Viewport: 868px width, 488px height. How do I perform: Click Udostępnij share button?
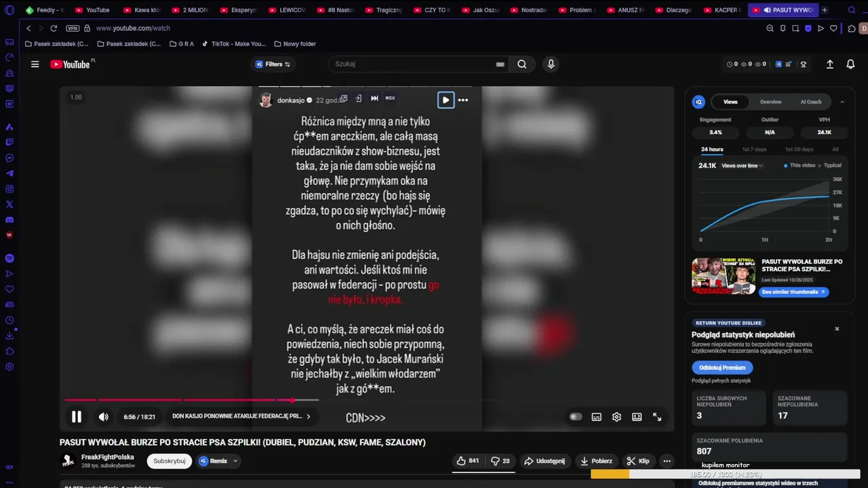pyautogui.click(x=545, y=461)
